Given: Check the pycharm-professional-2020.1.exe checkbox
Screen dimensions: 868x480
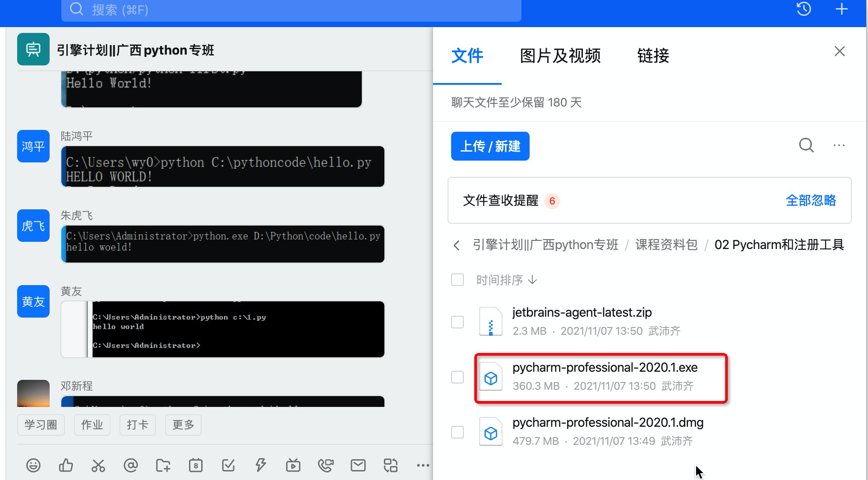Looking at the screenshot, I should 457,377.
